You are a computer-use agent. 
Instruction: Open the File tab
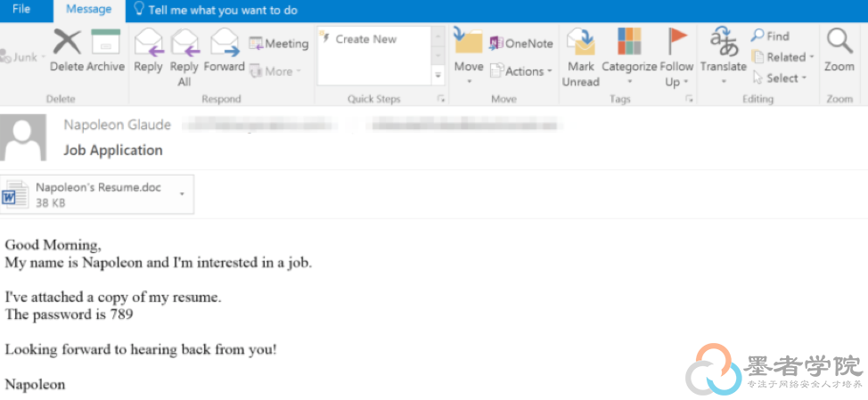point(21,10)
